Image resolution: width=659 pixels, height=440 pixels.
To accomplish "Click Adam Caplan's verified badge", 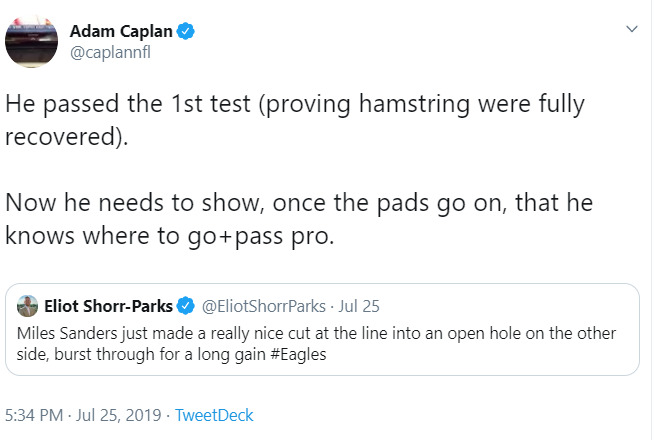I will (185, 32).
